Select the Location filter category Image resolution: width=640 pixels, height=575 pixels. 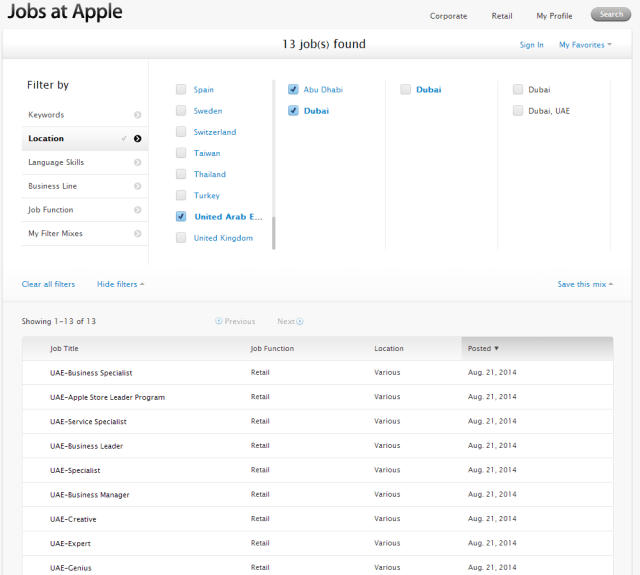pos(85,139)
